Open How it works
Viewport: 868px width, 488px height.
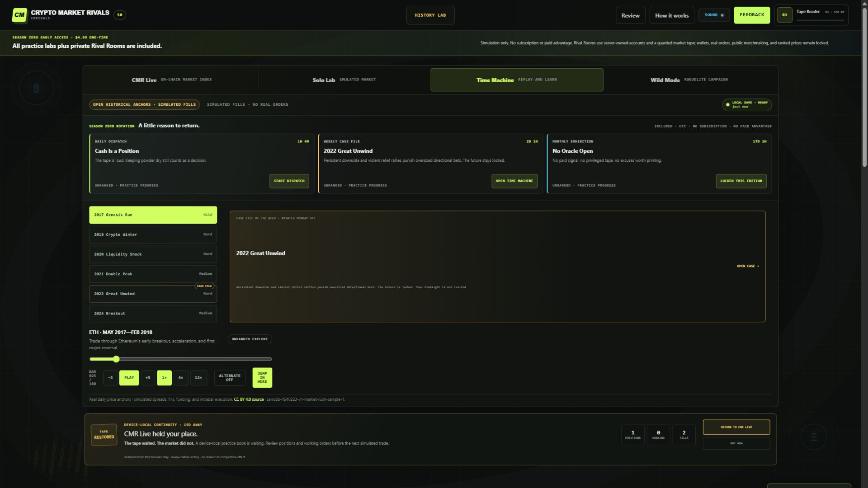pyautogui.click(x=672, y=15)
